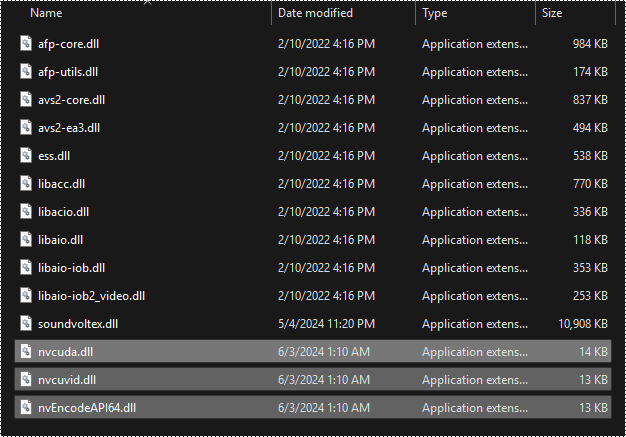
Task: Click the 10,908 KB size of soundvoltex.dll
Action: click(x=582, y=324)
